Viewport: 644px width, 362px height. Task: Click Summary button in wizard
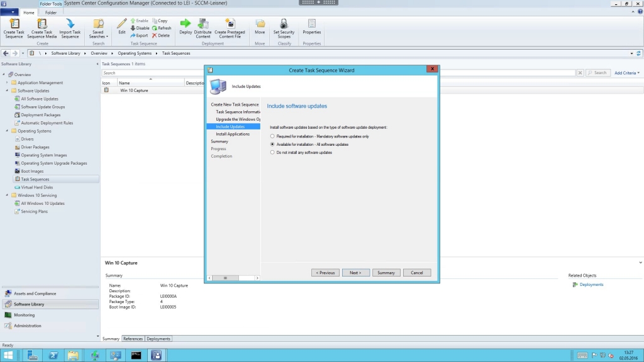pos(386,273)
